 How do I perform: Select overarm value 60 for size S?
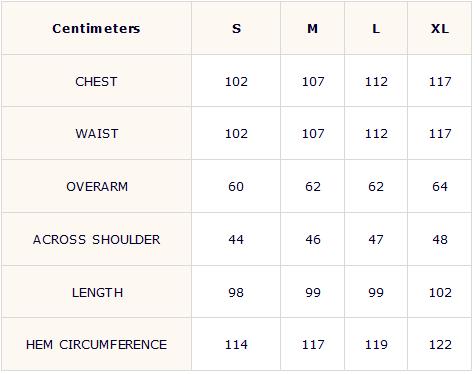tap(236, 187)
